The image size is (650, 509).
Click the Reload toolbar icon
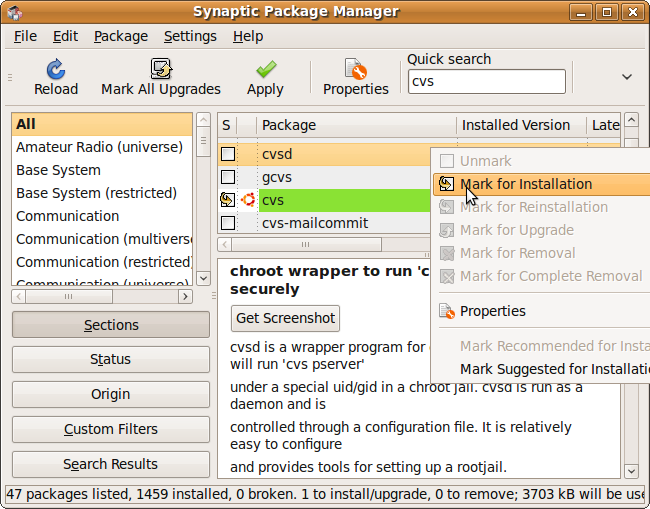(x=56, y=69)
